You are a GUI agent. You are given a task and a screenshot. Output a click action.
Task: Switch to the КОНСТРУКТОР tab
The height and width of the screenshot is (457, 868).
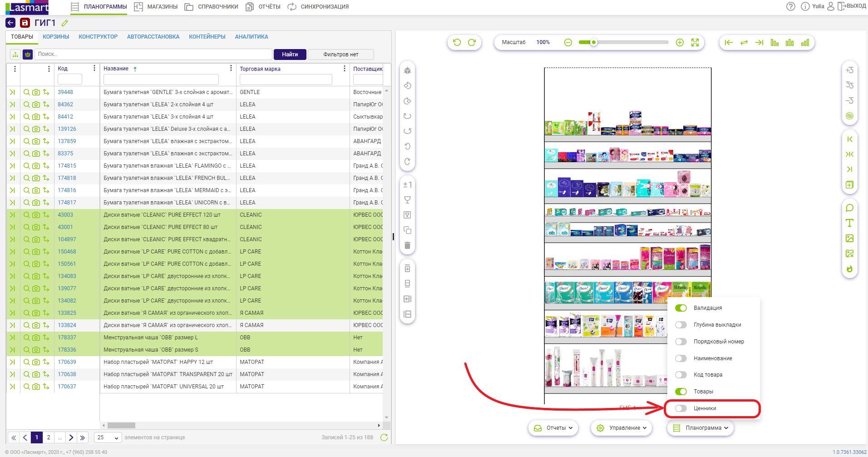coord(98,37)
